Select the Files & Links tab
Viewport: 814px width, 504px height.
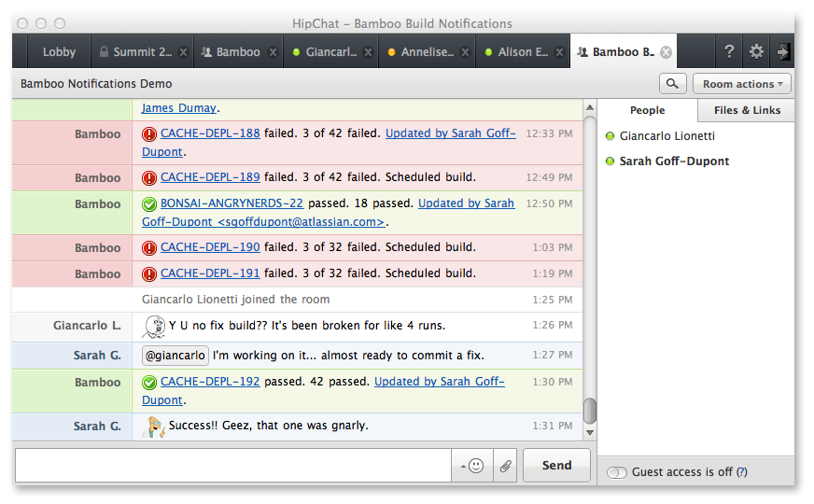(747, 110)
